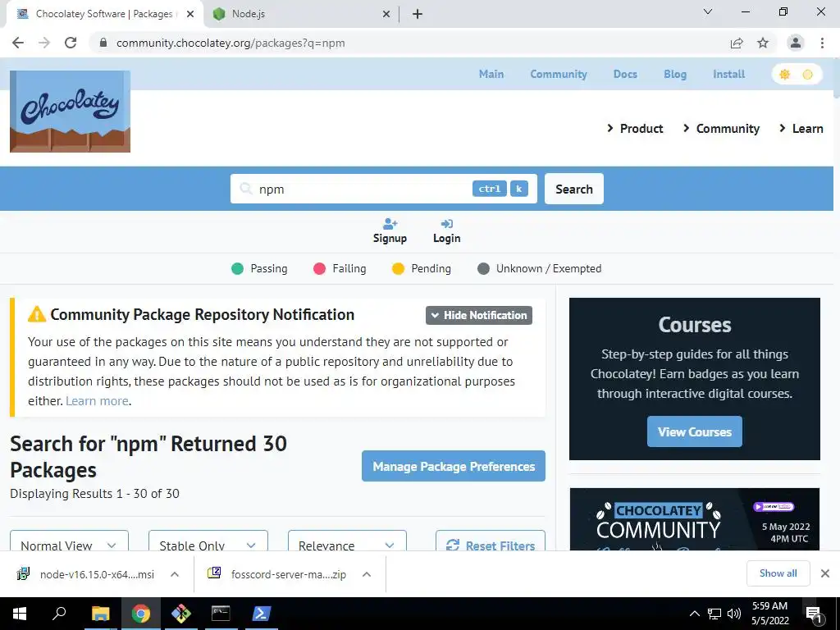Click the magnifier icon in search box
This screenshot has width=840, height=630.
click(x=246, y=189)
